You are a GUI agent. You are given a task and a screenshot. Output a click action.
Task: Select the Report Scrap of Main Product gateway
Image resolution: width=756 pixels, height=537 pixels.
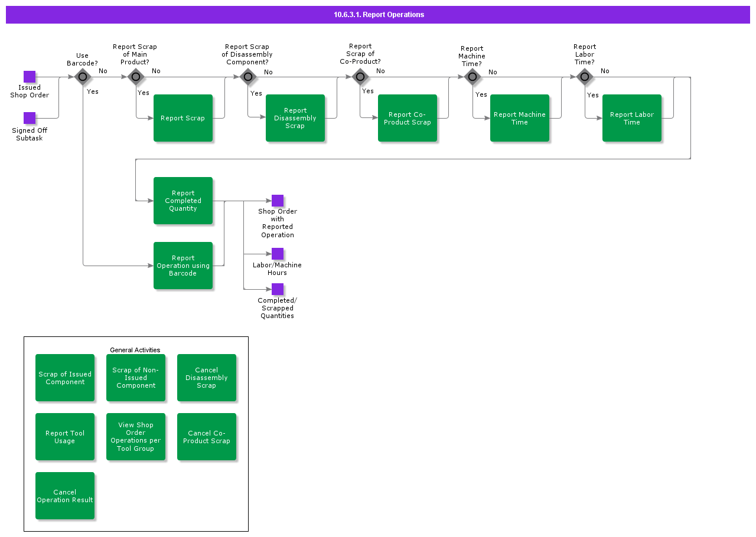coord(136,77)
